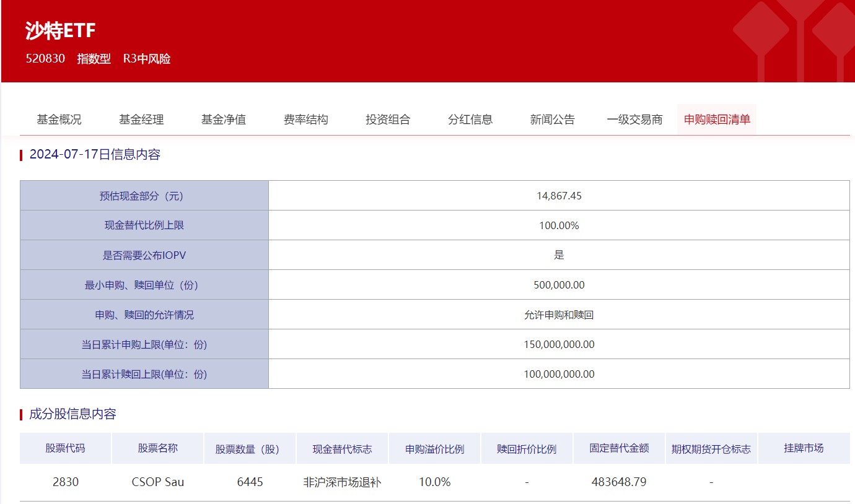This screenshot has height=504, width=855.
Task: Click 赎回折价比例 column header
Action: (527, 448)
